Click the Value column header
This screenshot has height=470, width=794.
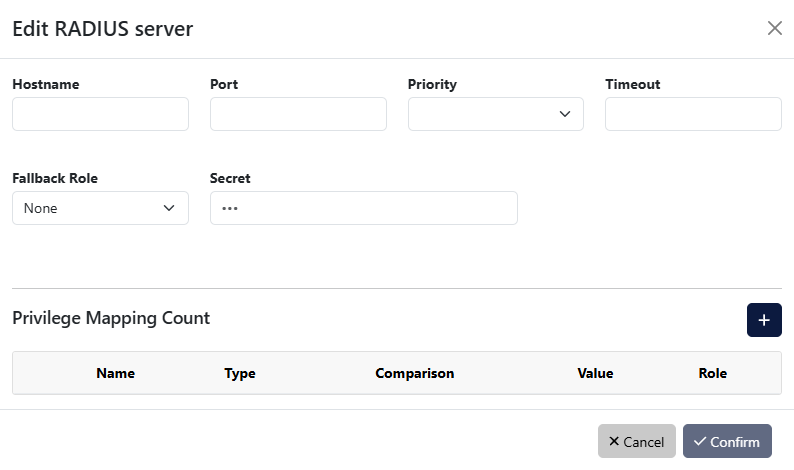[x=595, y=373]
